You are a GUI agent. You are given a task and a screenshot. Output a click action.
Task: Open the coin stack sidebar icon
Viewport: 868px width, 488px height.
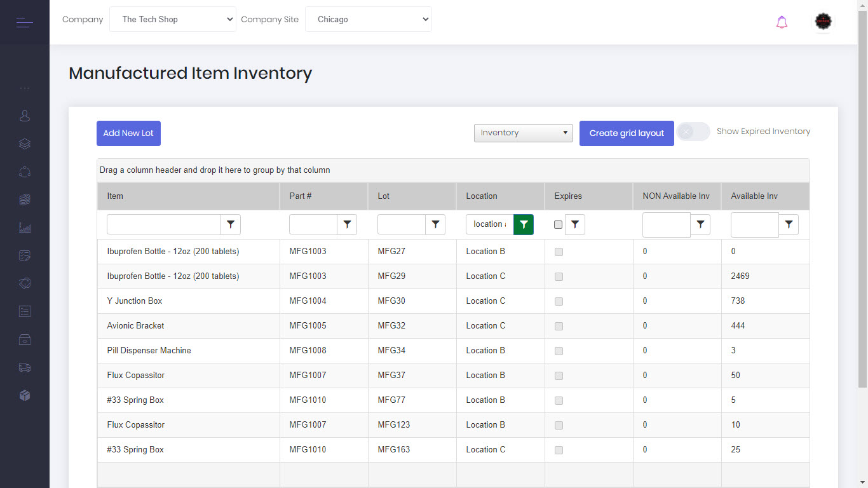25,200
